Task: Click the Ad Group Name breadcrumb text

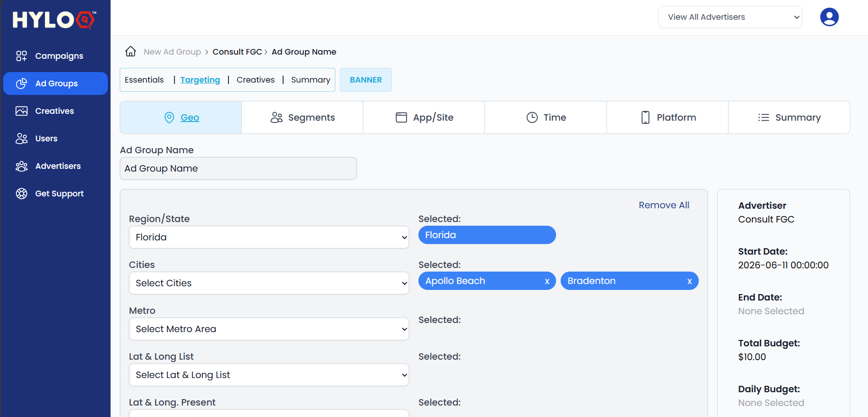Action: [304, 52]
